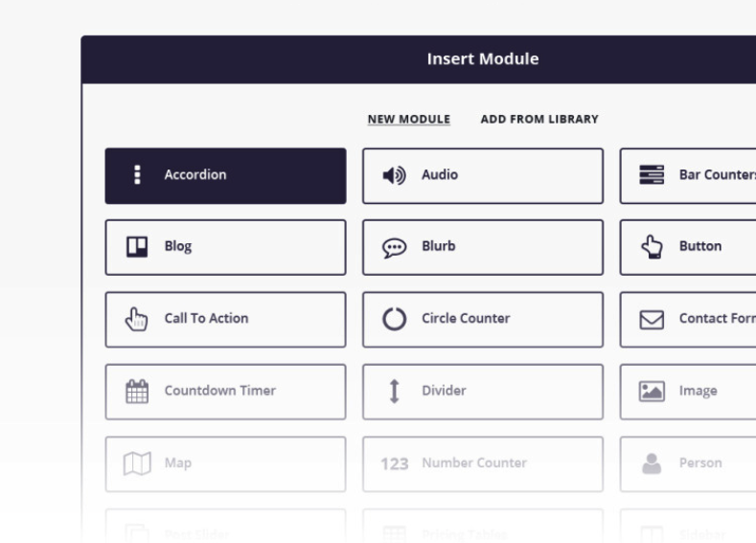Viewport: 756px width, 543px height.
Task: Click the Button pointer hand icon
Action: tap(652, 247)
